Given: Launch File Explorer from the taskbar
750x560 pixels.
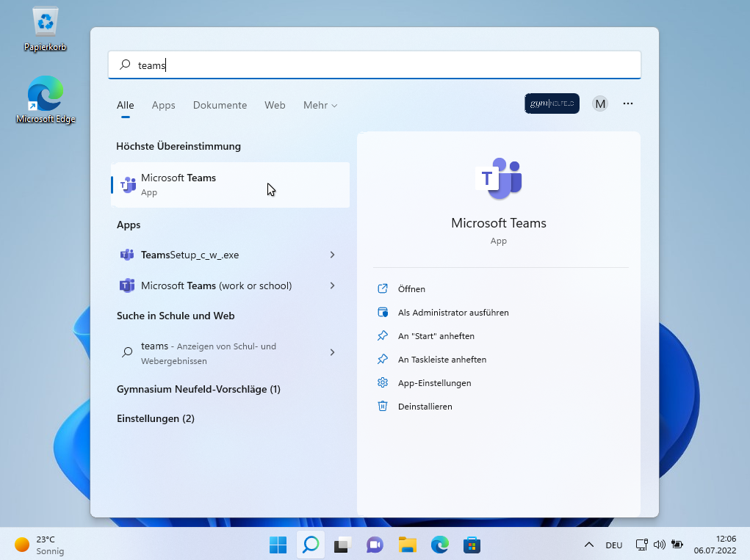Looking at the screenshot, I should [407, 545].
